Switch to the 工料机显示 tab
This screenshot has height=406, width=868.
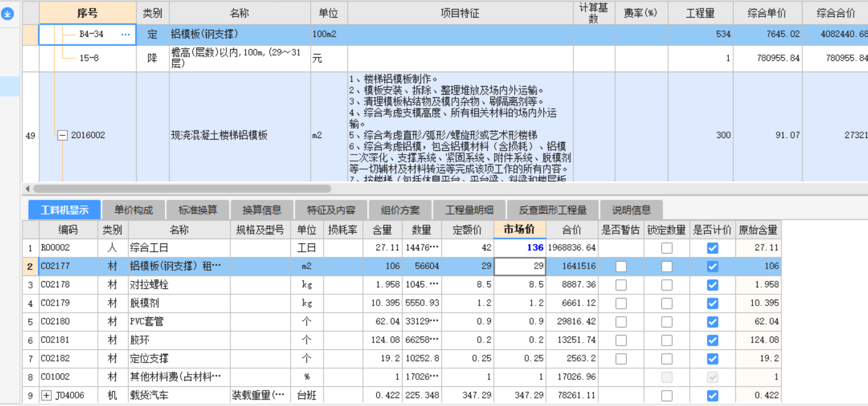(65, 210)
